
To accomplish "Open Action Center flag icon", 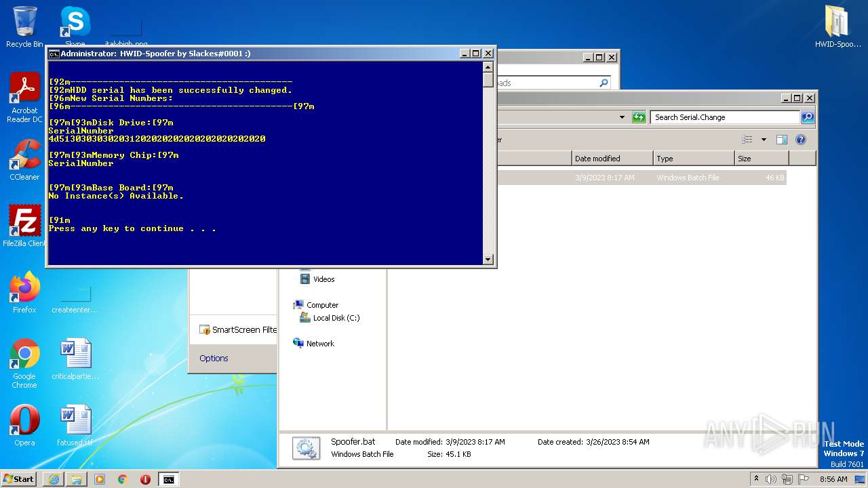I will (804, 479).
